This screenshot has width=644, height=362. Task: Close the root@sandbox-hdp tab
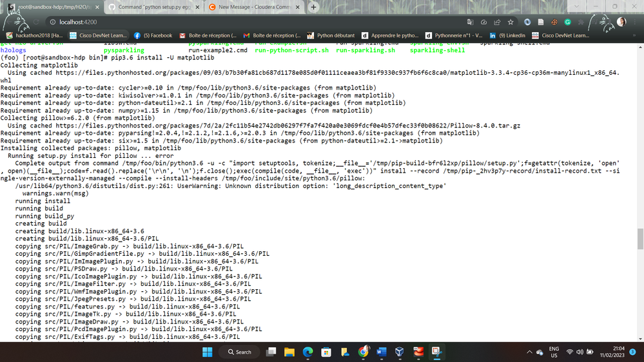click(x=97, y=7)
